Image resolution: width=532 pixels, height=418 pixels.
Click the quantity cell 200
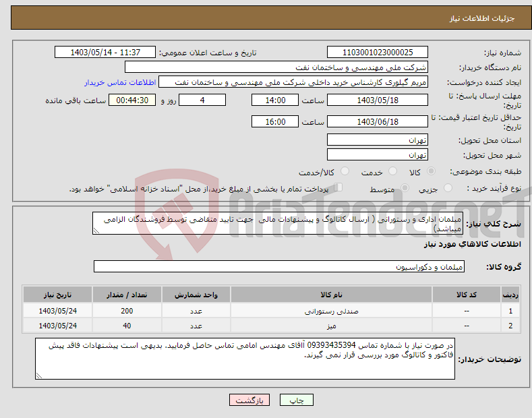click(x=127, y=310)
